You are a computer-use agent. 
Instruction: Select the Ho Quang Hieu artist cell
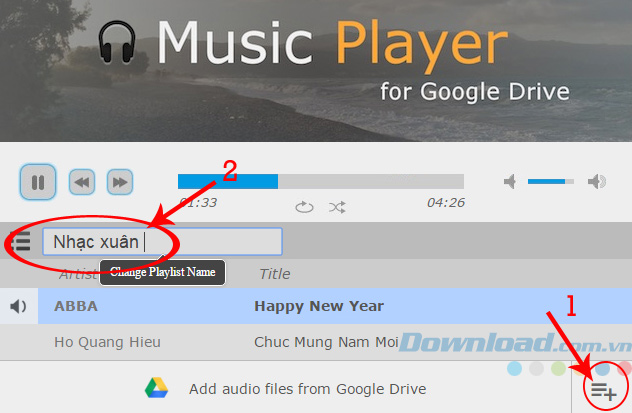107,342
